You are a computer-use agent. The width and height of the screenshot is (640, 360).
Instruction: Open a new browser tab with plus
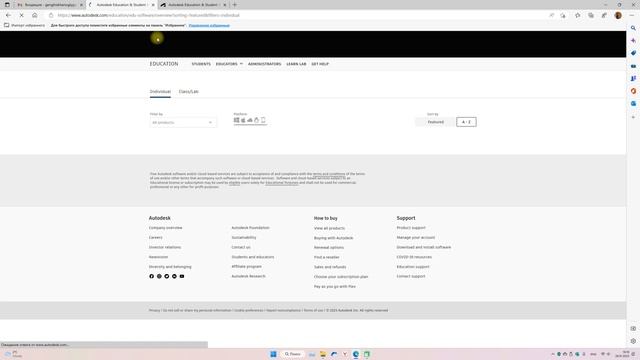click(x=235, y=5)
